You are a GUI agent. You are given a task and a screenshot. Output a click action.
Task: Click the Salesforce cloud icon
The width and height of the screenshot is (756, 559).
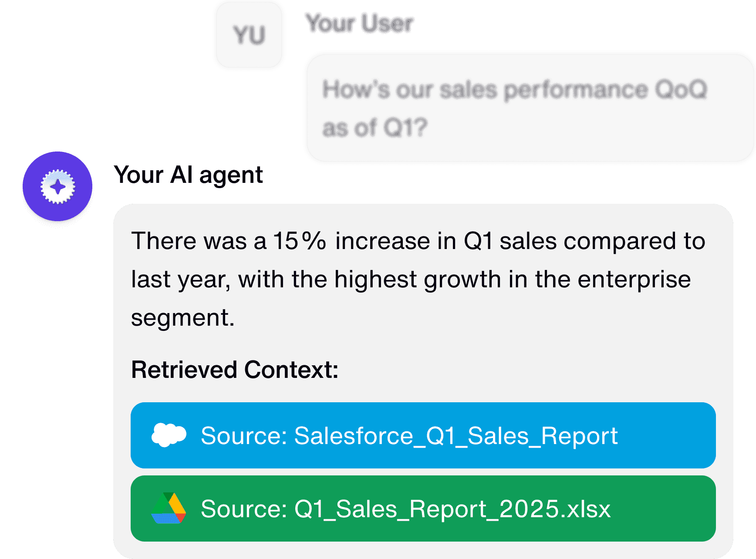(x=169, y=435)
